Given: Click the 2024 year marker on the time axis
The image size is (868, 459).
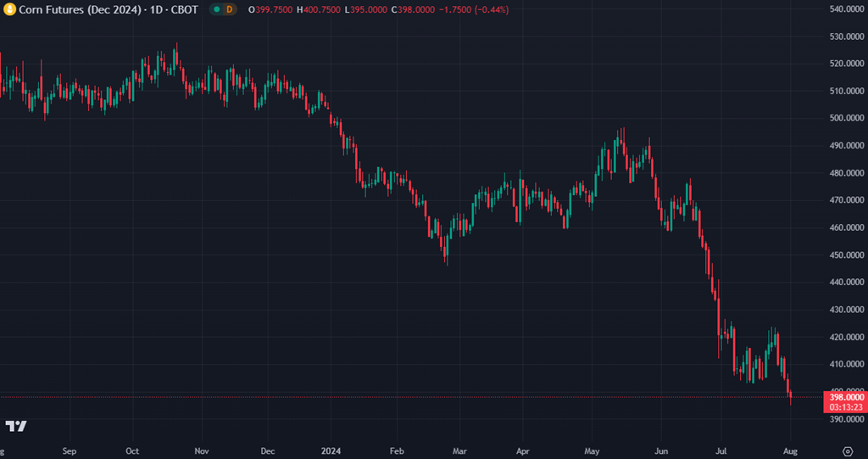Looking at the screenshot, I should [x=332, y=451].
